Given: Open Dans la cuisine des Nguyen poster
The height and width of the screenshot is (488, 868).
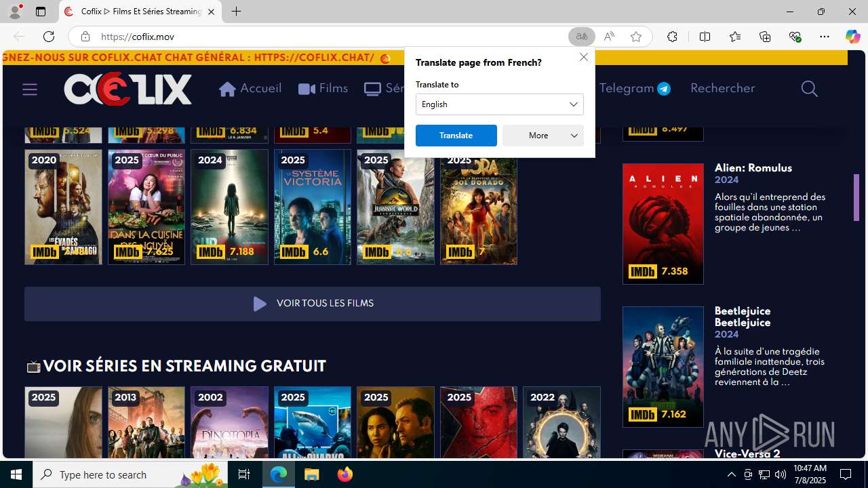Looking at the screenshot, I should pyautogui.click(x=146, y=207).
